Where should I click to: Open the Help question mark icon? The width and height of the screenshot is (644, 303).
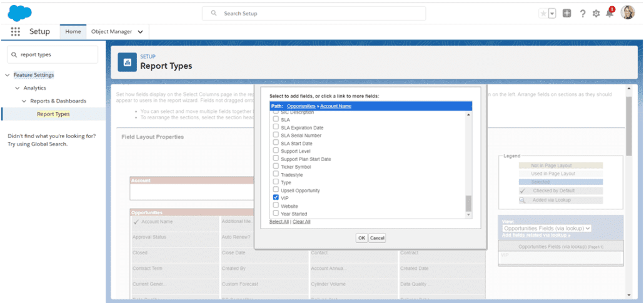[582, 13]
